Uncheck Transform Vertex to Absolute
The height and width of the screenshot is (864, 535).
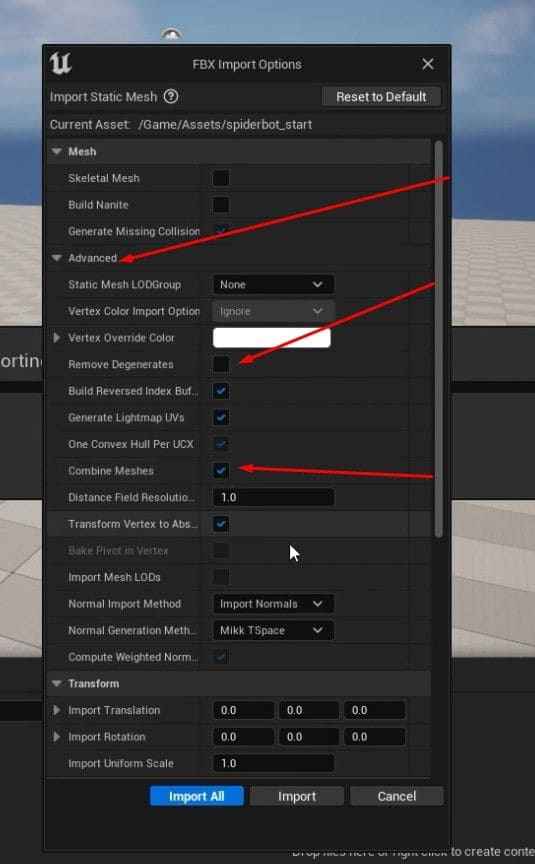220,524
